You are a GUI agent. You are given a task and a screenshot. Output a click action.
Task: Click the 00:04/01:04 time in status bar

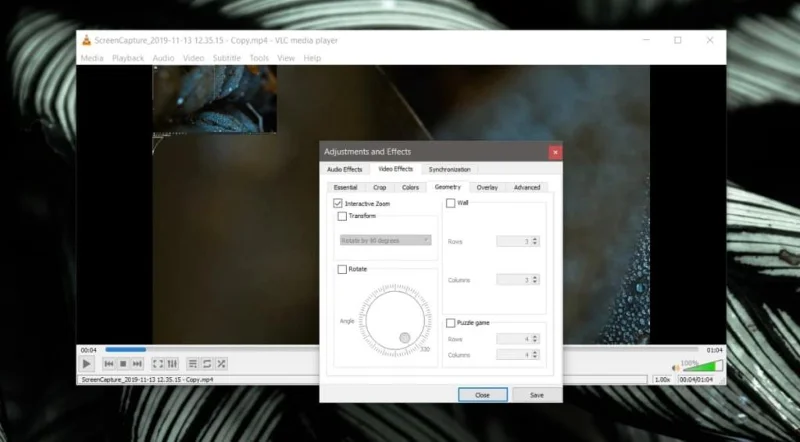[x=696, y=380]
